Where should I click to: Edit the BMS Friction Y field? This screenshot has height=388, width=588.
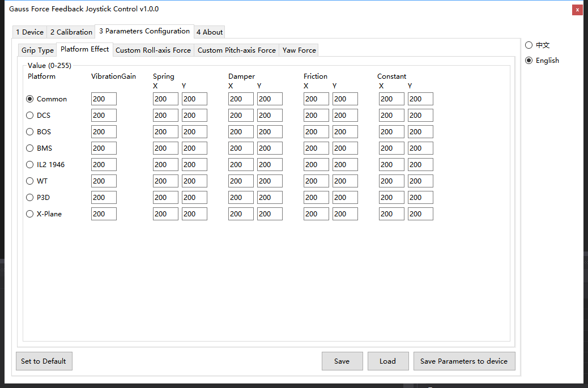(345, 148)
